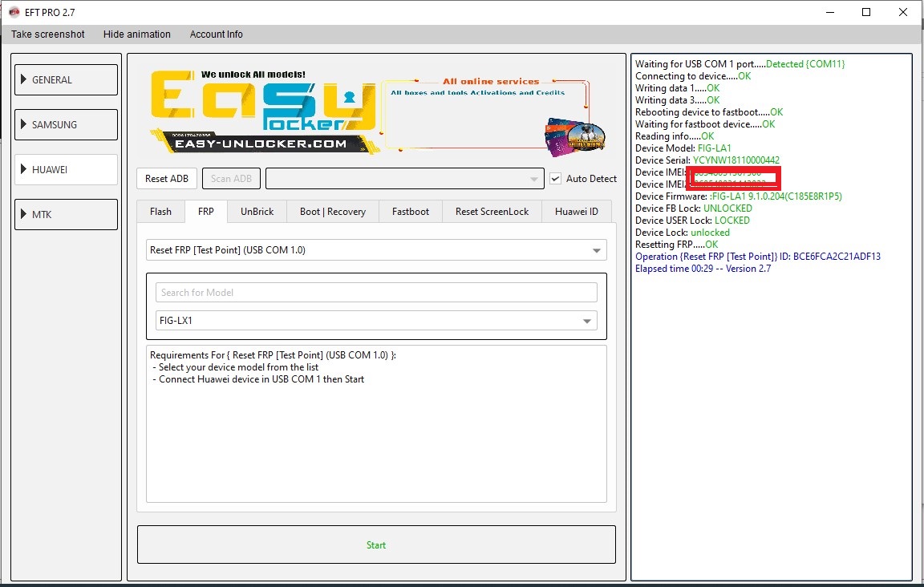Switch to Boot | Recovery tab

click(x=332, y=212)
